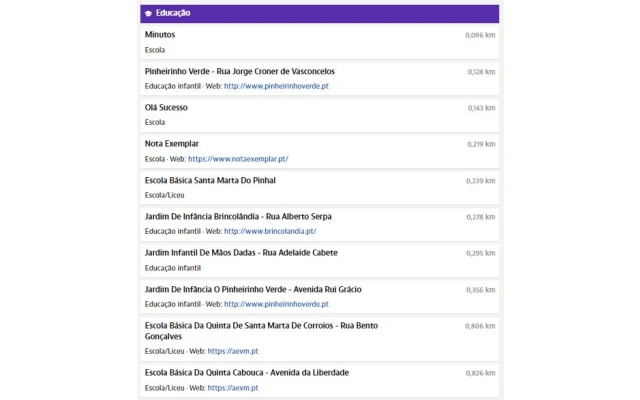Select the Minutos school entry
640x400 pixels.
pyautogui.click(x=160, y=35)
